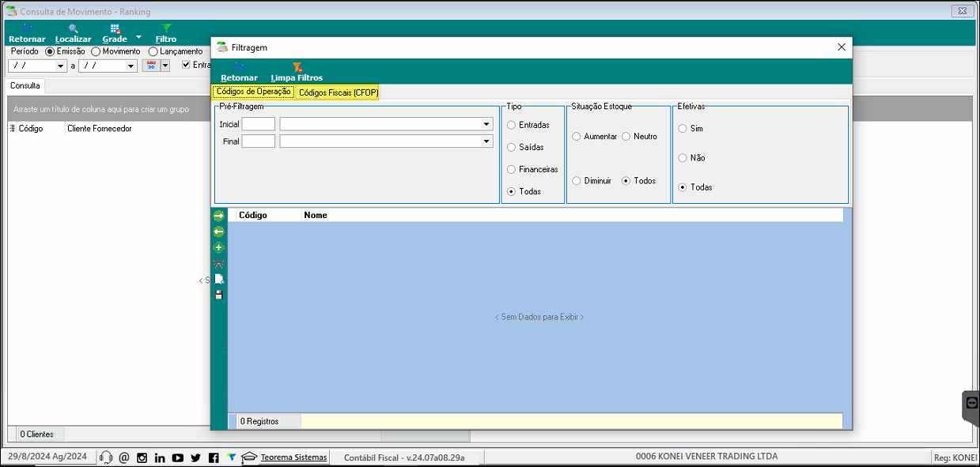
Task: Click the @ email icon in status bar
Action: [x=123, y=458]
